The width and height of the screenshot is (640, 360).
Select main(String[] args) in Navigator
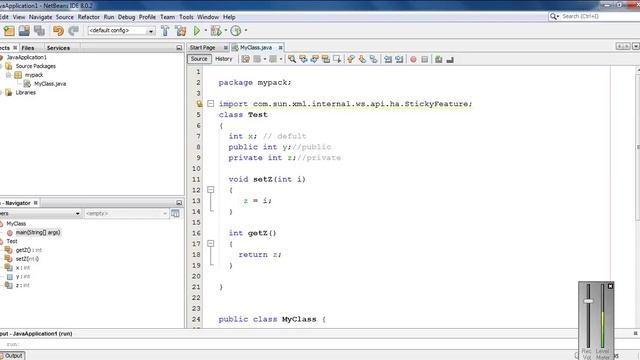pos(38,232)
